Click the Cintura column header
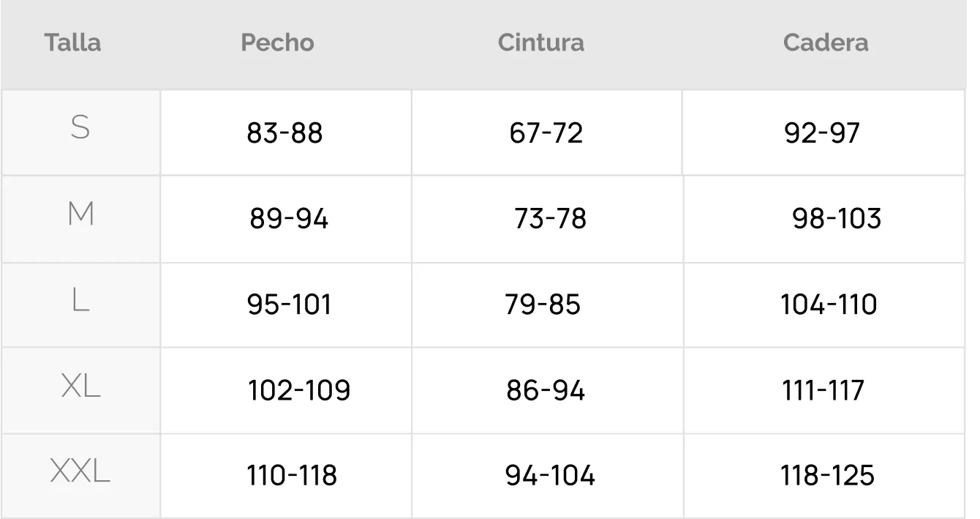The image size is (980, 519). tap(540, 42)
